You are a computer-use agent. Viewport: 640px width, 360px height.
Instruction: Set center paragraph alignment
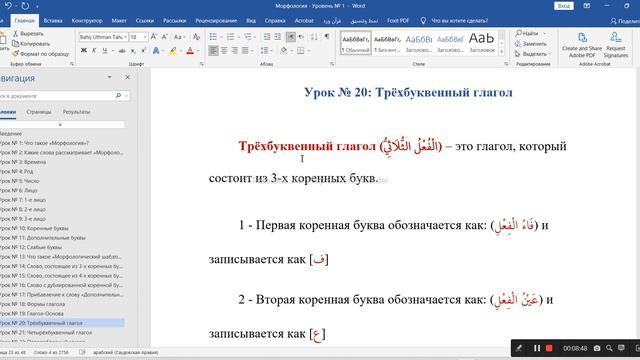(224, 51)
